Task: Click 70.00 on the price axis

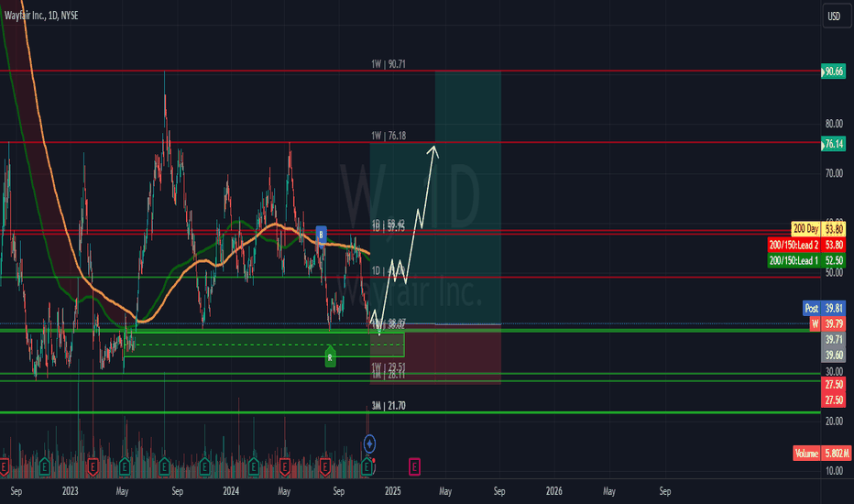Action: 834,173
